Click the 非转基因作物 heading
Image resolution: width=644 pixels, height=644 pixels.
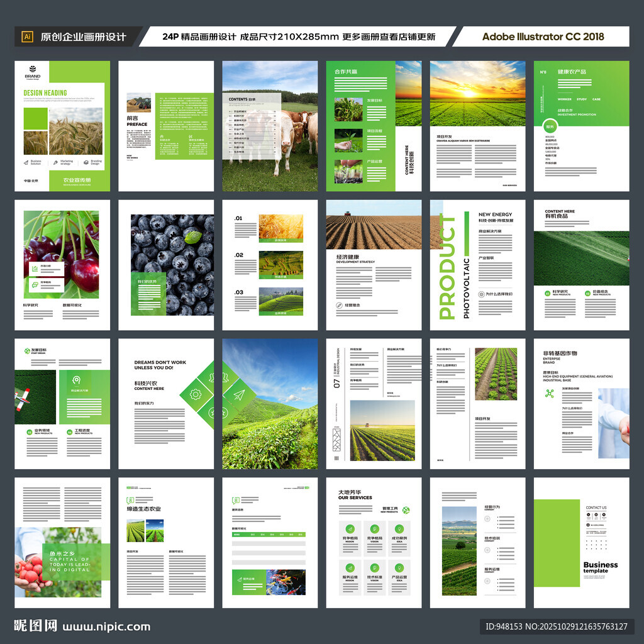pyautogui.click(x=560, y=353)
